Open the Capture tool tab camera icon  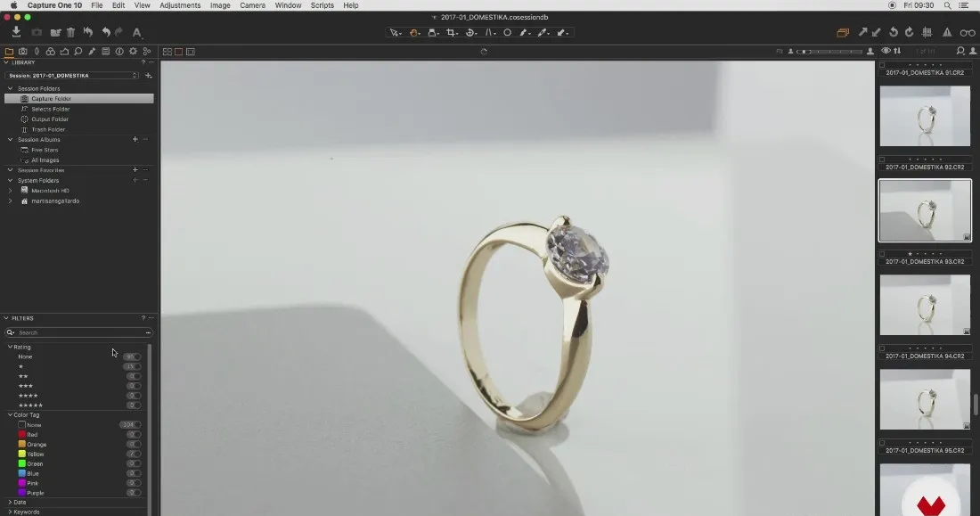[22, 52]
